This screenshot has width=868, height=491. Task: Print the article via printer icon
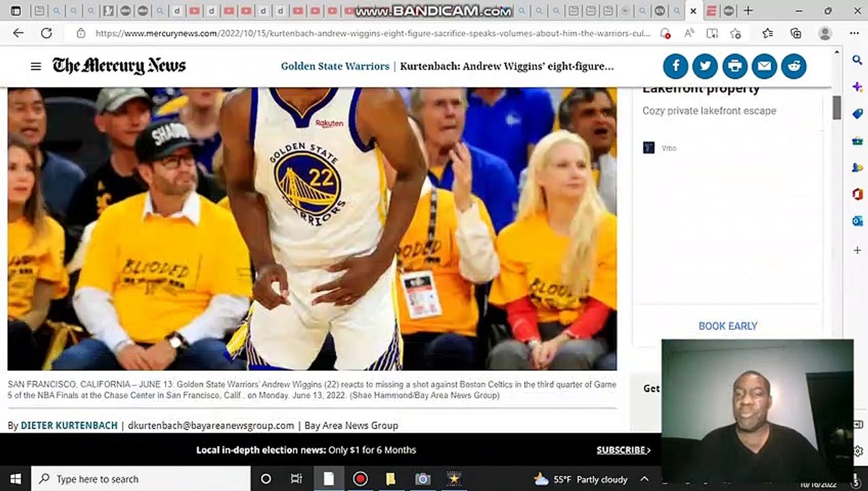pos(735,66)
